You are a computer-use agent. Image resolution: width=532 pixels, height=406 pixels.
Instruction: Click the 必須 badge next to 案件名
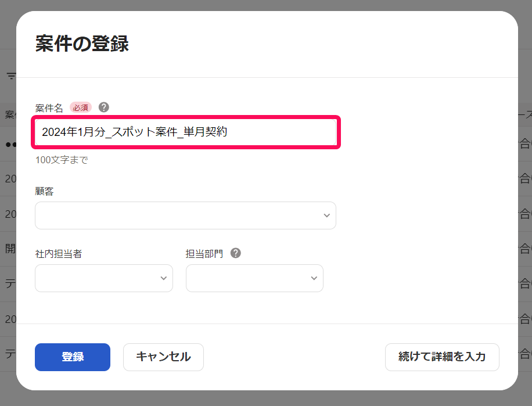(x=81, y=107)
